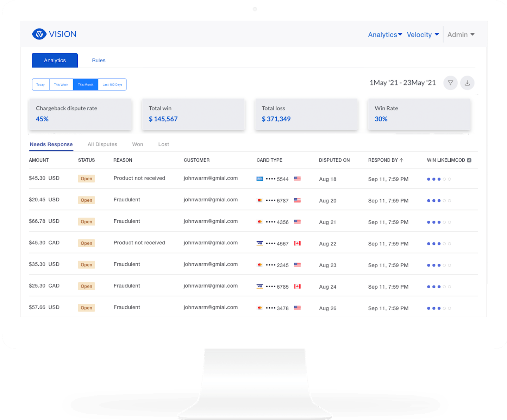This screenshot has height=420, width=507.
Task: Open the Admin dropdown menu
Action: [461, 35]
